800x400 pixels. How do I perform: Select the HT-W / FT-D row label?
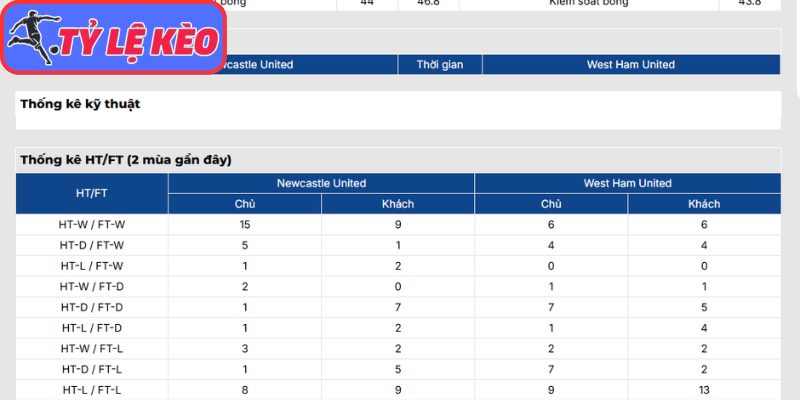[x=92, y=287]
